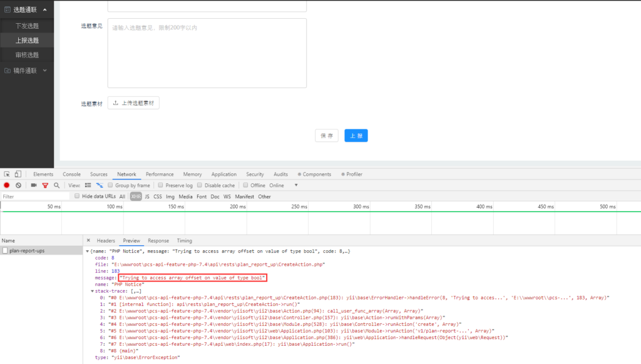Click the 上报 blue button
Screen dimensions: 641x364
coord(356,135)
